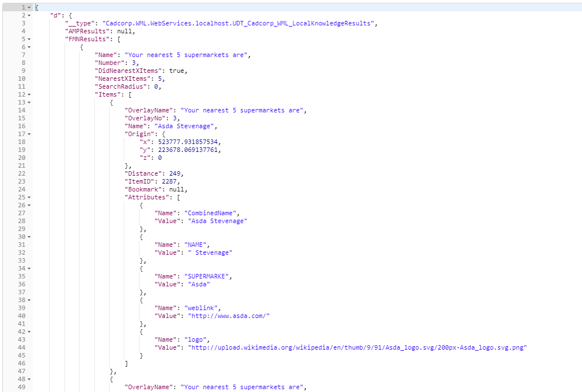
Task: Click the "DidNearestXItems" key
Action: (x=128, y=71)
